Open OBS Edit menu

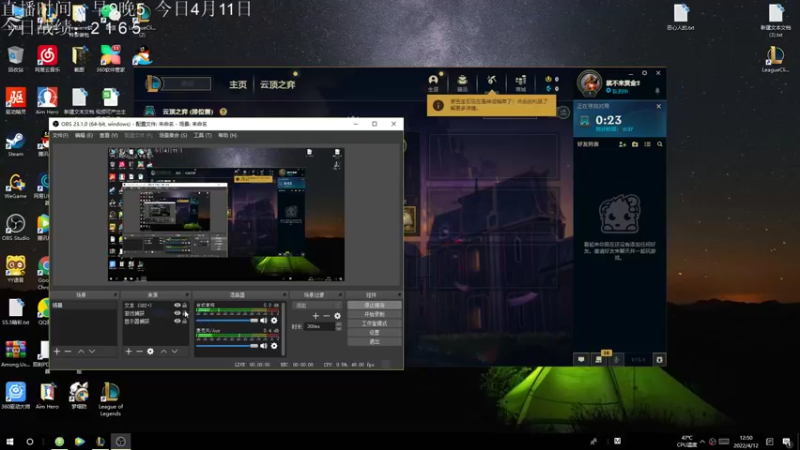[x=84, y=135]
